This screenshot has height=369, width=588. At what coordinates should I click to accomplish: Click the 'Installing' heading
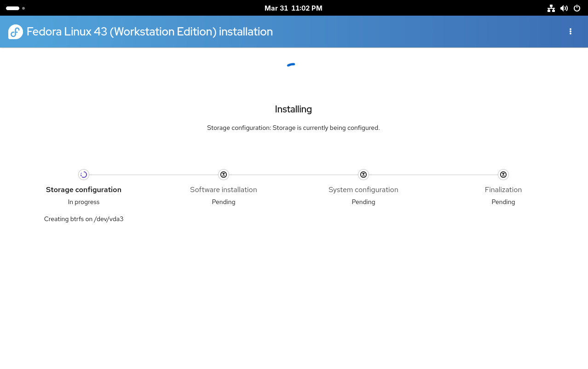coord(294,109)
